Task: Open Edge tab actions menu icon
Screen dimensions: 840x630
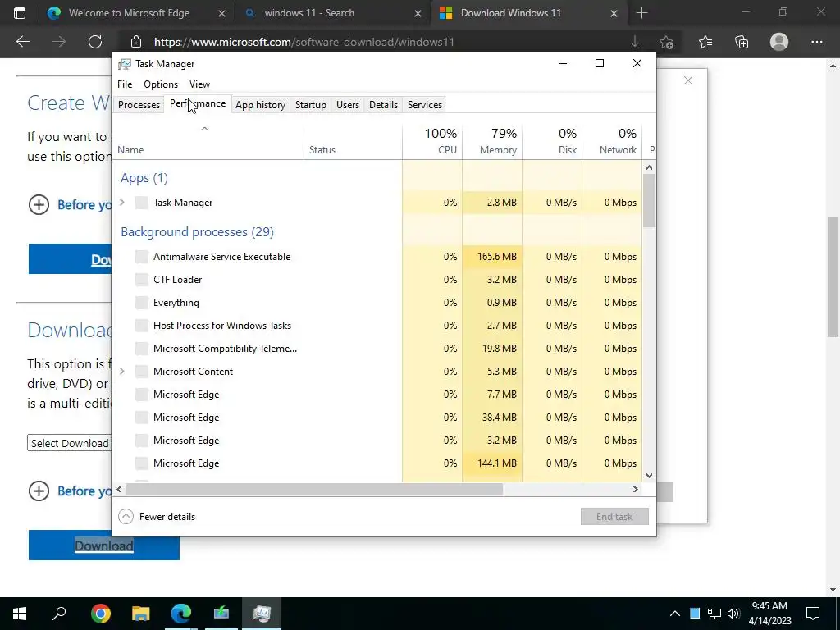Action: (20, 13)
